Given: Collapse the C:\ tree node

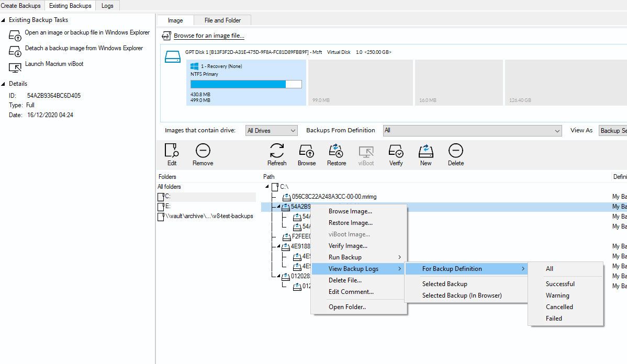Looking at the screenshot, I should 267,187.
